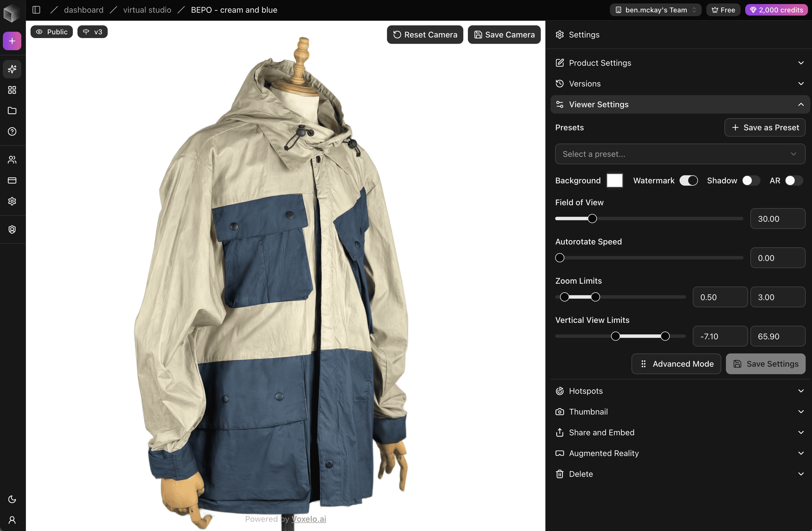Create a new project with the plus icon
Viewport: 812px width, 531px height.
click(x=12, y=41)
